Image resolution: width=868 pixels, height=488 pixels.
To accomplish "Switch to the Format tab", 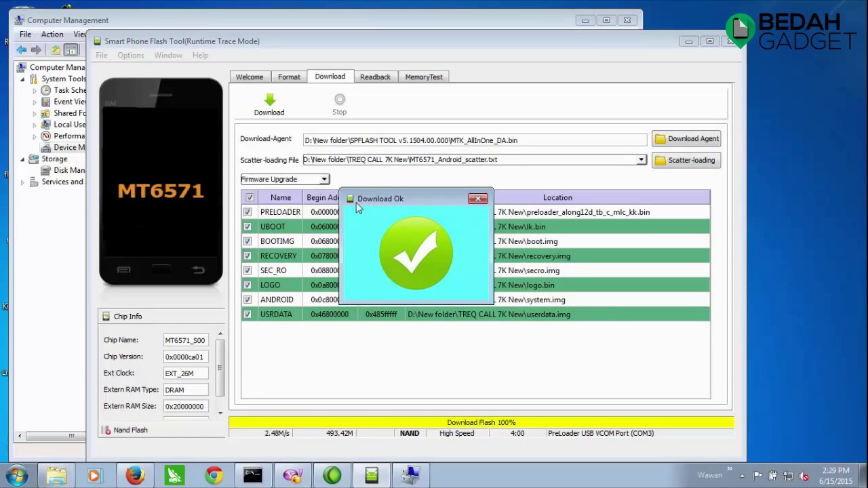I will tap(289, 77).
